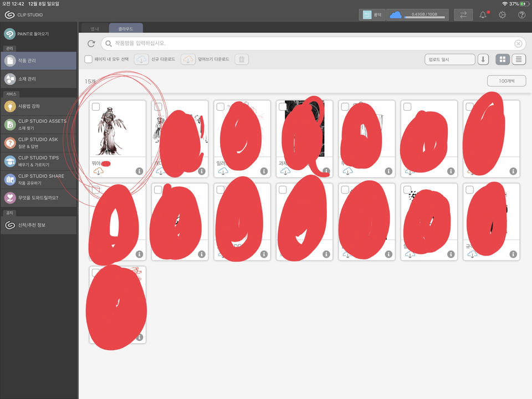Viewport: 532px width, 399px height.
Task: Click the info icon on first artwork
Action: 139,171
